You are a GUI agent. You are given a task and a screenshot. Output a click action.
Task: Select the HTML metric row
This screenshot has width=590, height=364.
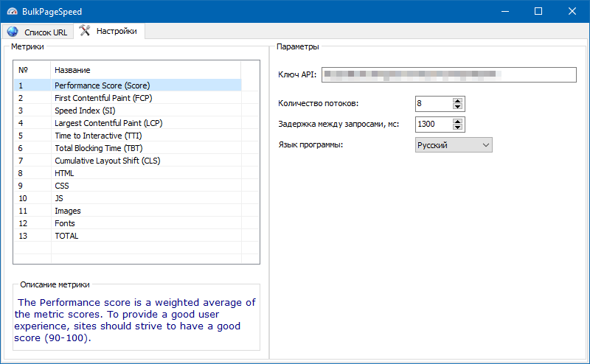click(128, 173)
